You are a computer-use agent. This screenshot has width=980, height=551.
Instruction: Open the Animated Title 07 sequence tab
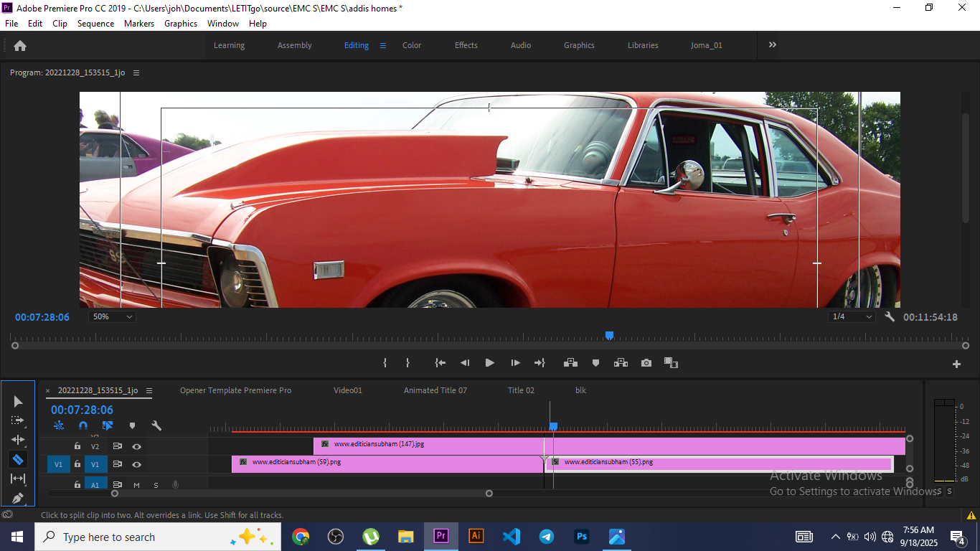click(435, 390)
